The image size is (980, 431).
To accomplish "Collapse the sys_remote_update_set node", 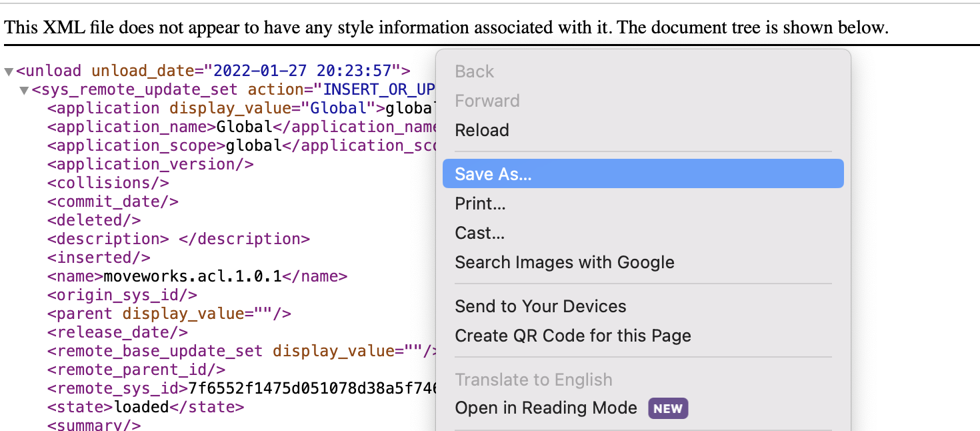I will pyautogui.click(x=24, y=90).
